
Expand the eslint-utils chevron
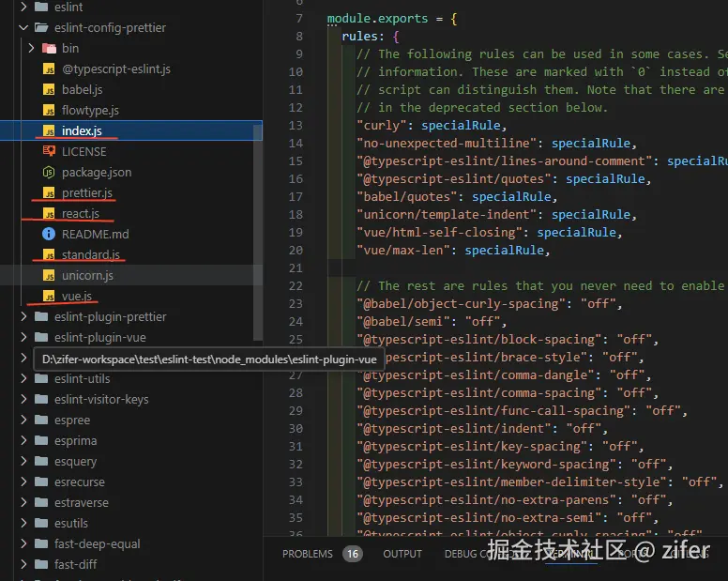[x=23, y=378]
